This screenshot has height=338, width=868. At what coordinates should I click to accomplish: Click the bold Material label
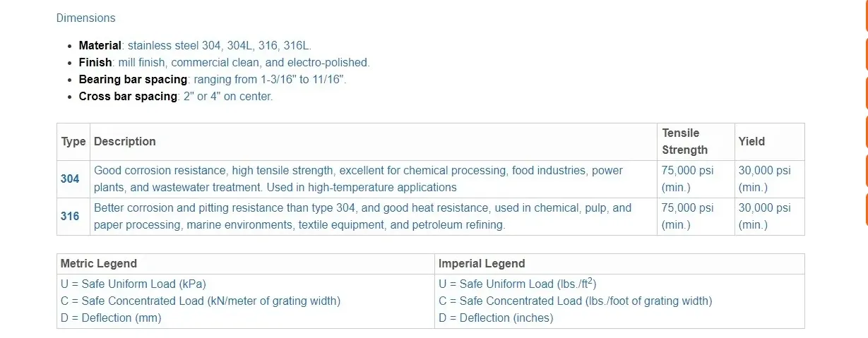coord(100,45)
